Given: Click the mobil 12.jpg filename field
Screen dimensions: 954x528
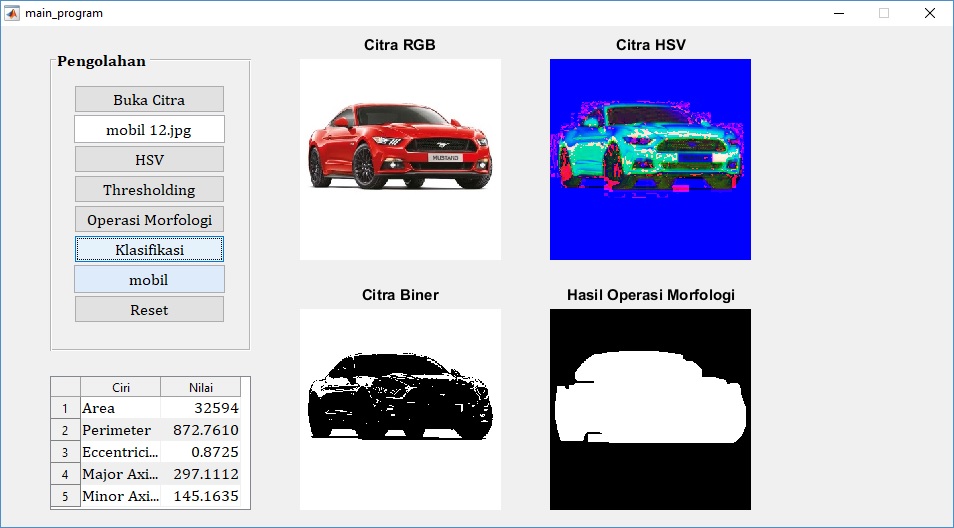Looking at the screenshot, I should tap(149, 129).
